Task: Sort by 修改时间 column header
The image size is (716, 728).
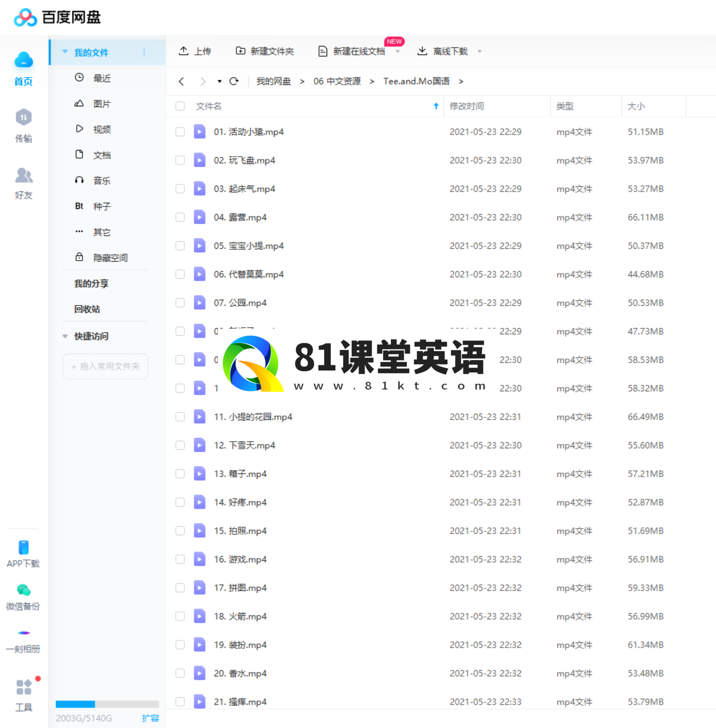Action: click(467, 106)
